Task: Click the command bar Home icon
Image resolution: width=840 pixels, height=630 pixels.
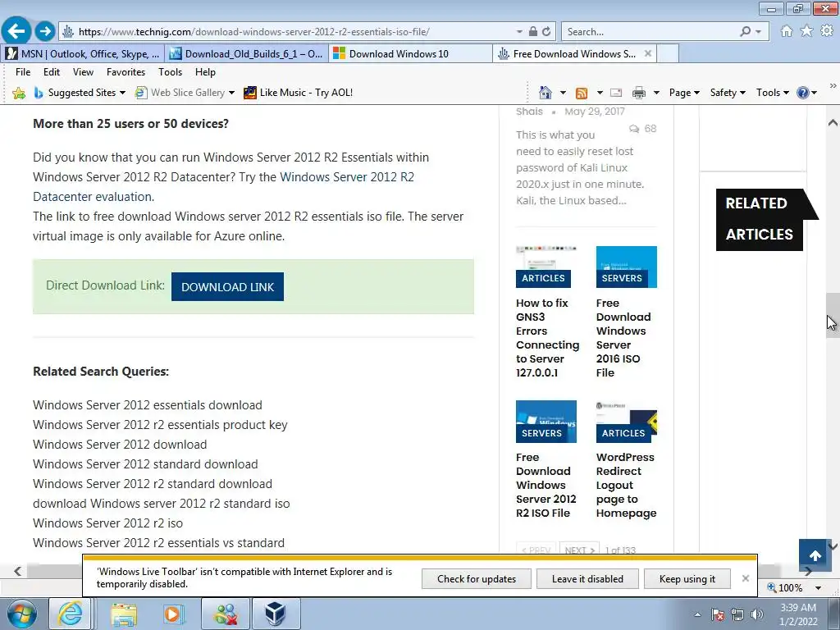Action: tap(546, 93)
